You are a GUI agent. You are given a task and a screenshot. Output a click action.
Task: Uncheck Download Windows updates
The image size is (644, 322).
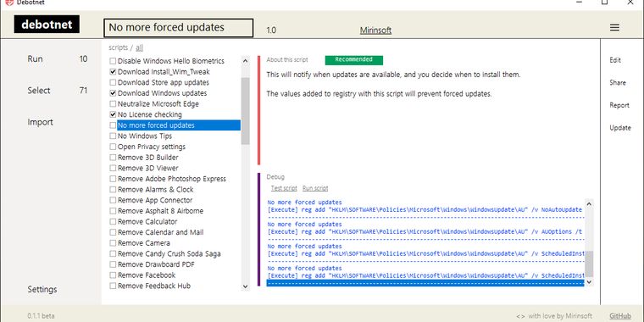click(x=113, y=93)
